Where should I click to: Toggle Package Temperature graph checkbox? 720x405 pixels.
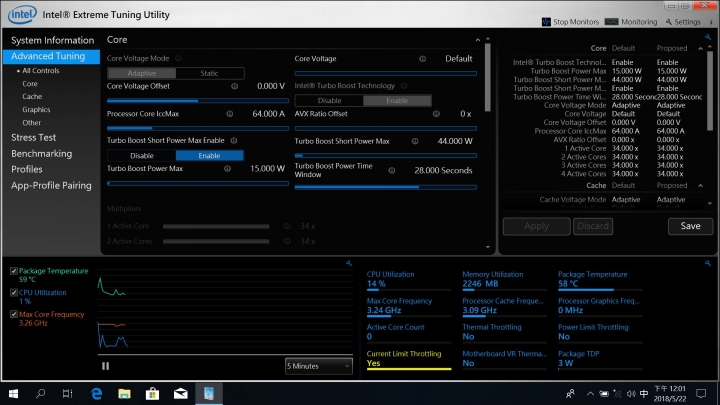tap(14, 271)
